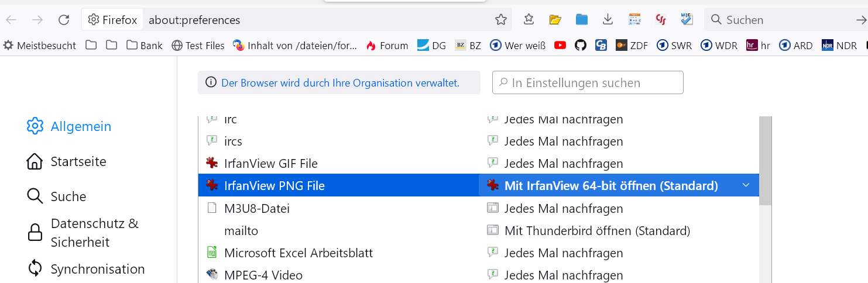
Task: Open the GitHub bookmark icon
Action: click(x=580, y=45)
